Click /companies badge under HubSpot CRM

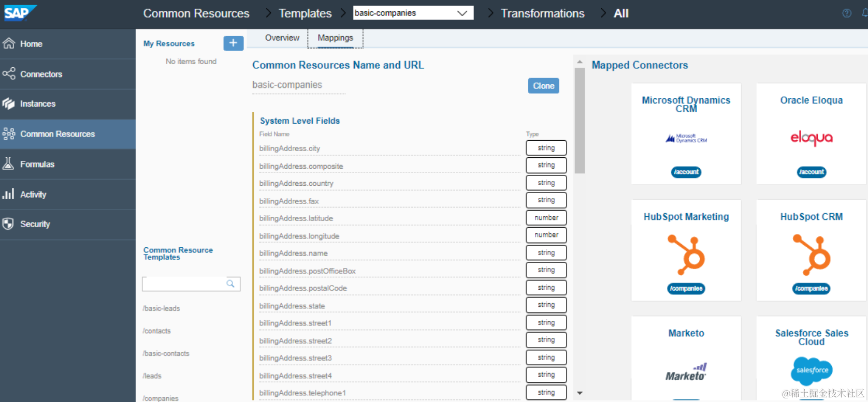click(812, 289)
